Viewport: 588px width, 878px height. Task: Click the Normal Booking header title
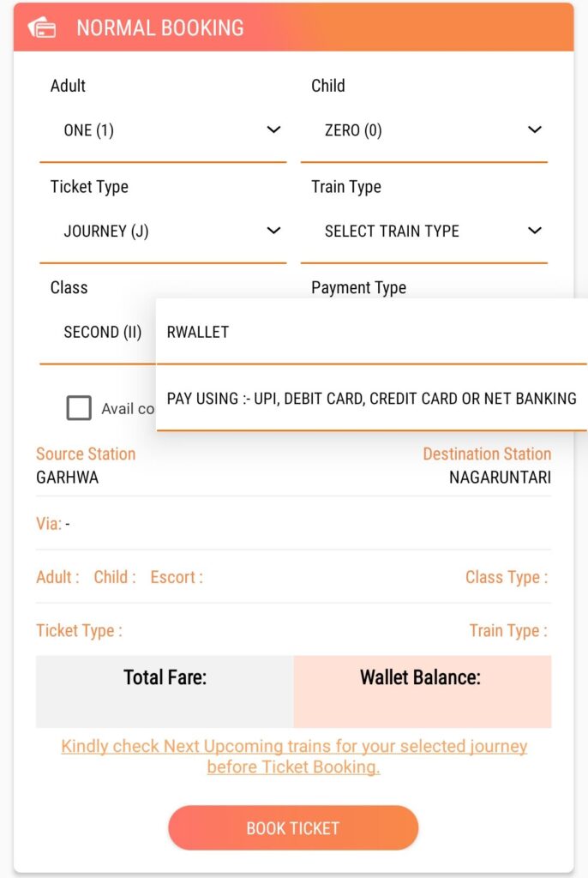pos(160,27)
